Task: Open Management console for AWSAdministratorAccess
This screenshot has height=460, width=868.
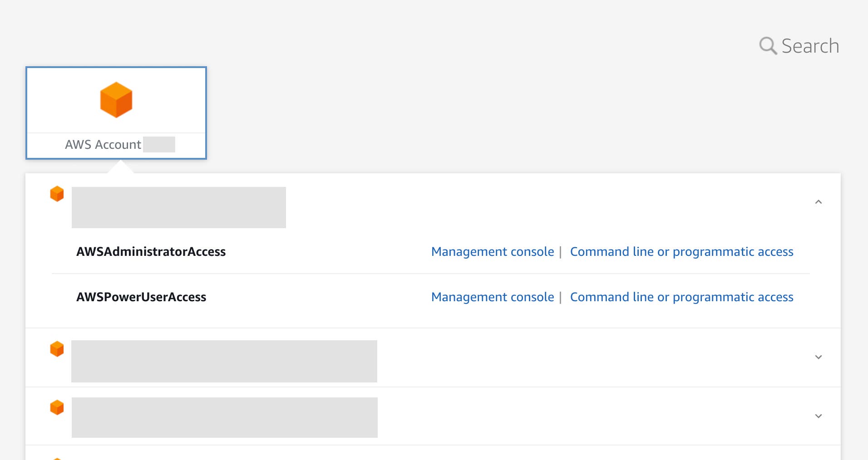Action: 493,252
